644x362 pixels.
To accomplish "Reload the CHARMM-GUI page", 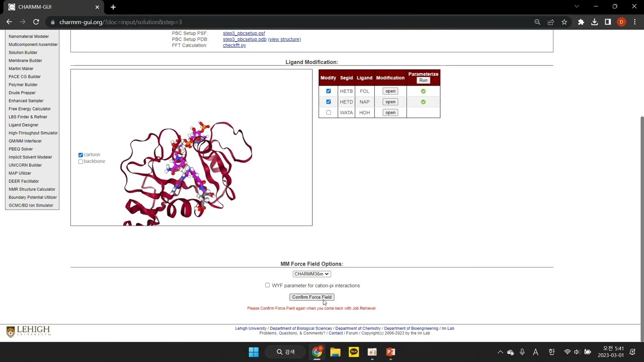I will pos(36,22).
